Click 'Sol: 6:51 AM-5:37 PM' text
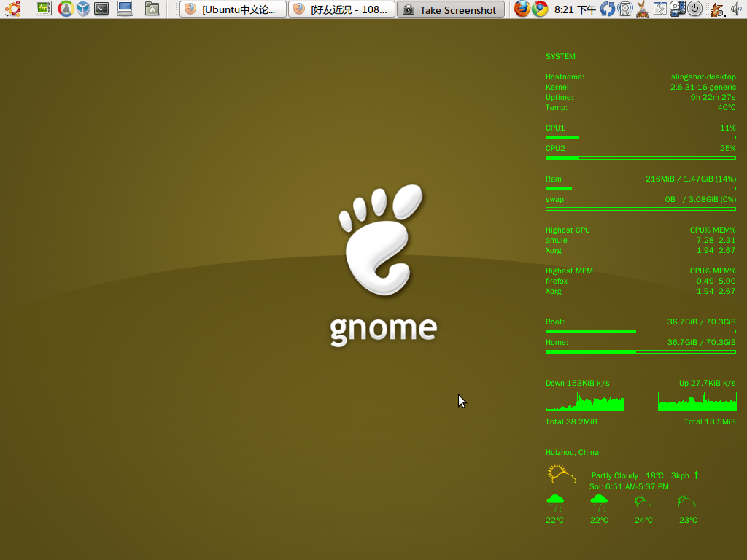This screenshot has width=747, height=560. [x=629, y=486]
